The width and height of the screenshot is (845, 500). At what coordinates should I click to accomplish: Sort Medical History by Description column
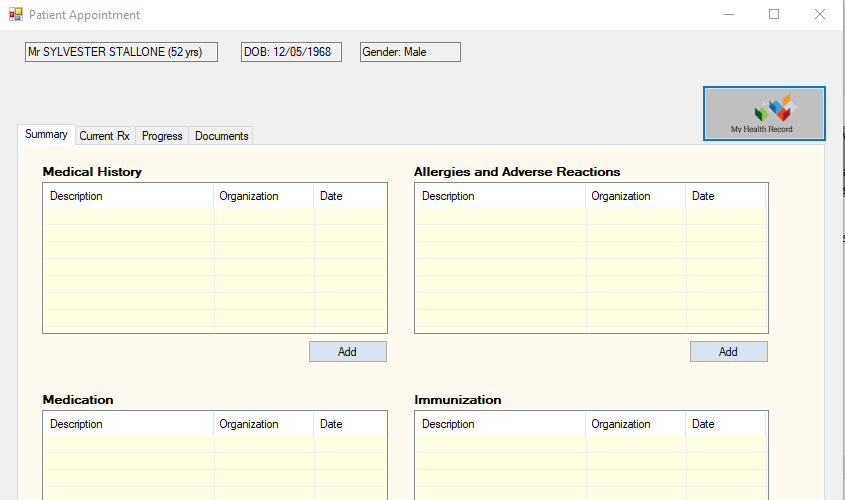(128, 196)
